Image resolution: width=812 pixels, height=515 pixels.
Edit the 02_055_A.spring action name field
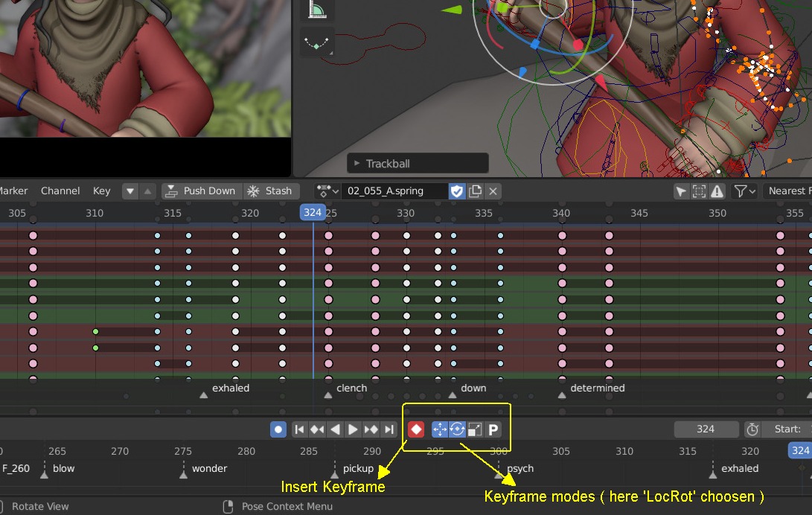(x=394, y=191)
